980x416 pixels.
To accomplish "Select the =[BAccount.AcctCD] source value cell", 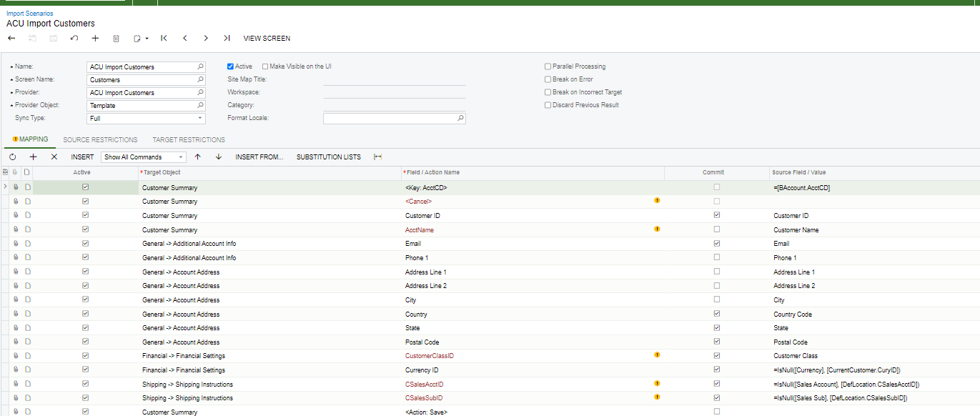I will coord(873,187).
